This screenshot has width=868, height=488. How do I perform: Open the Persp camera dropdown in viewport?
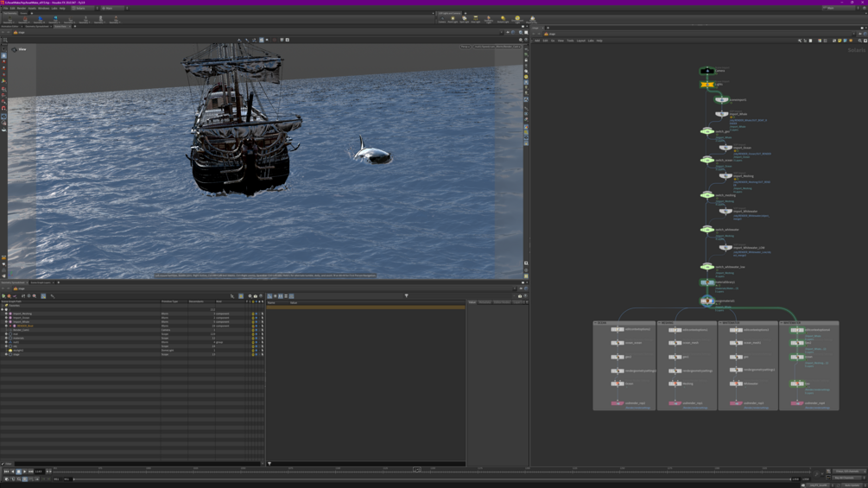coord(465,47)
